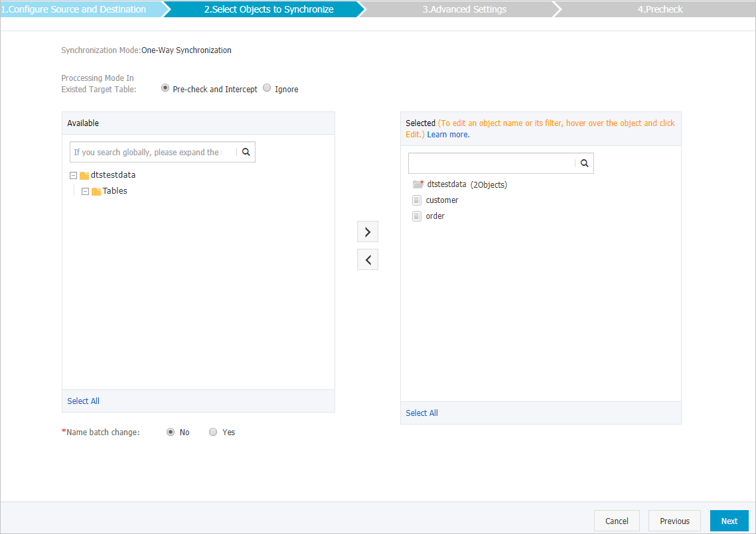Click Select All in Selected panel

coord(422,413)
